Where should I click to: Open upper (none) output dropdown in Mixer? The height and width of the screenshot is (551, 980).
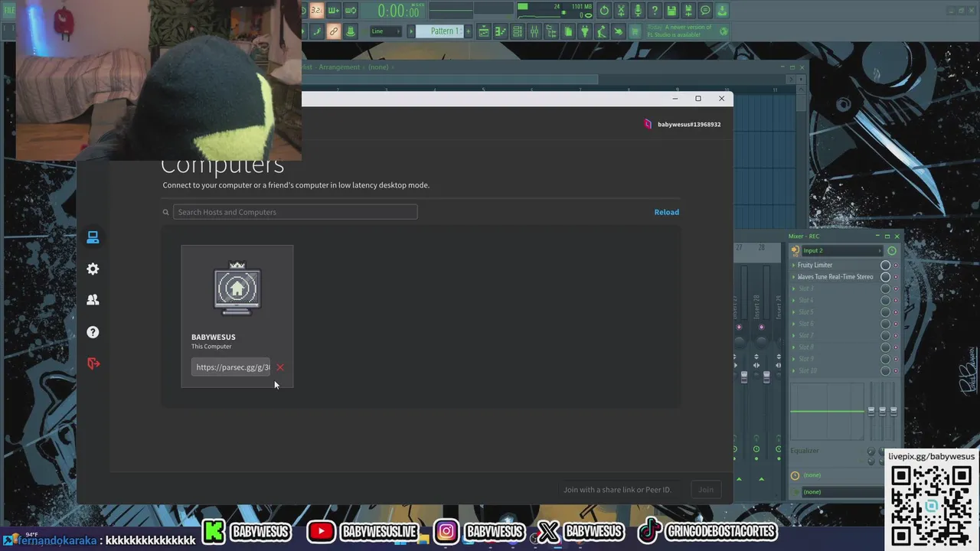click(835, 475)
